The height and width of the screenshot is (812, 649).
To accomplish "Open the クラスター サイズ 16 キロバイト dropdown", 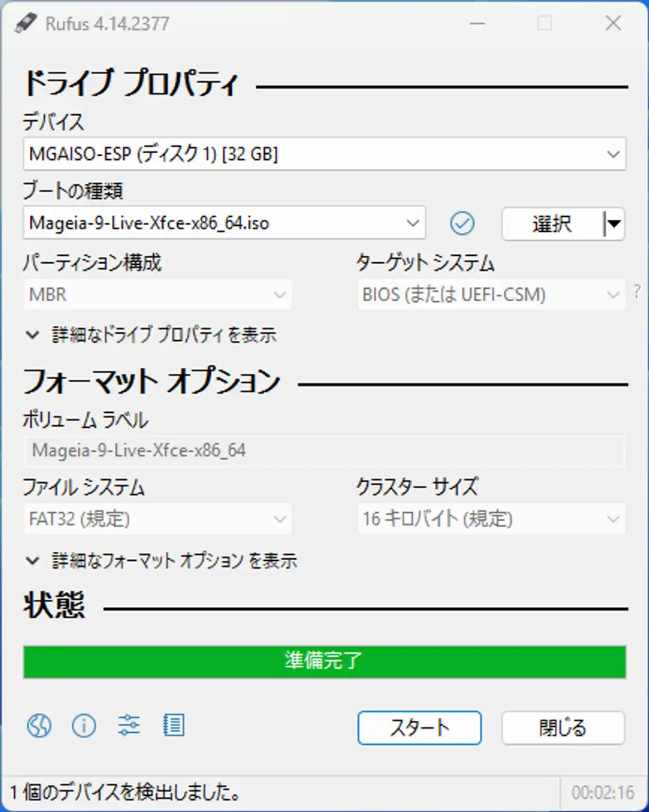I will (x=491, y=519).
